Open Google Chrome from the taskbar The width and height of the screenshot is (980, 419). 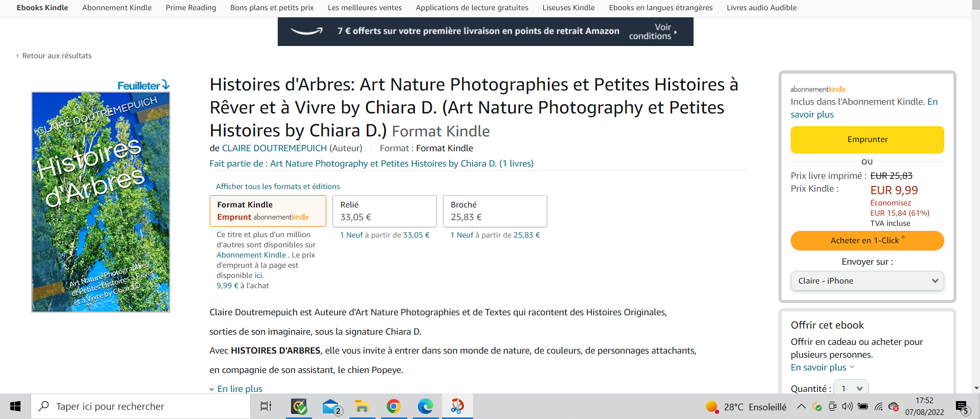click(x=393, y=406)
